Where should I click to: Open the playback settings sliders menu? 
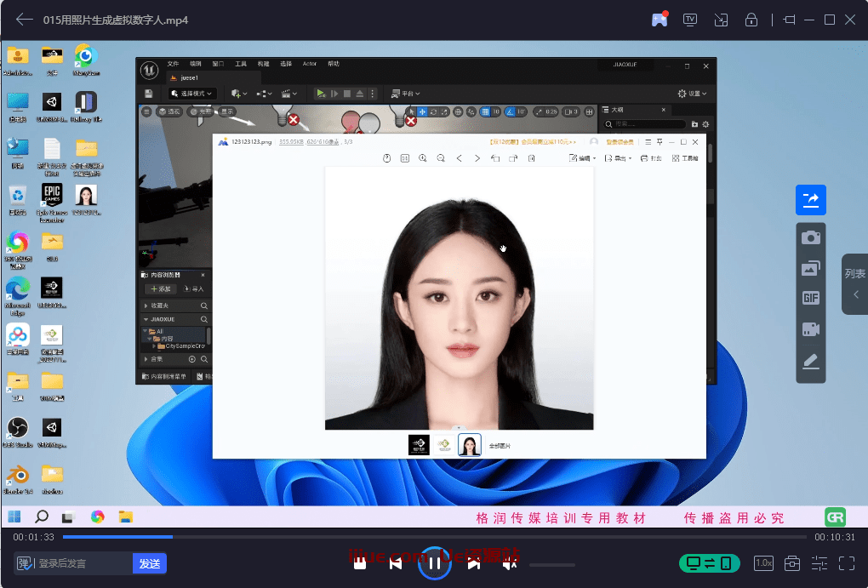(x=819, y=563)
